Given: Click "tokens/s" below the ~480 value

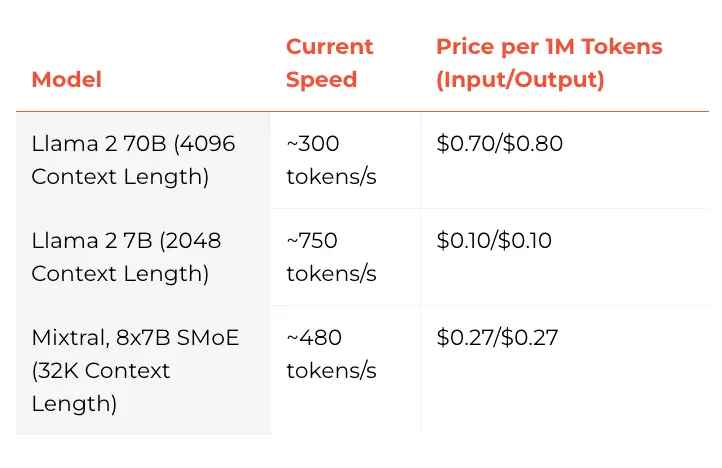Looking at the screenshot, I should pos(331,371).
